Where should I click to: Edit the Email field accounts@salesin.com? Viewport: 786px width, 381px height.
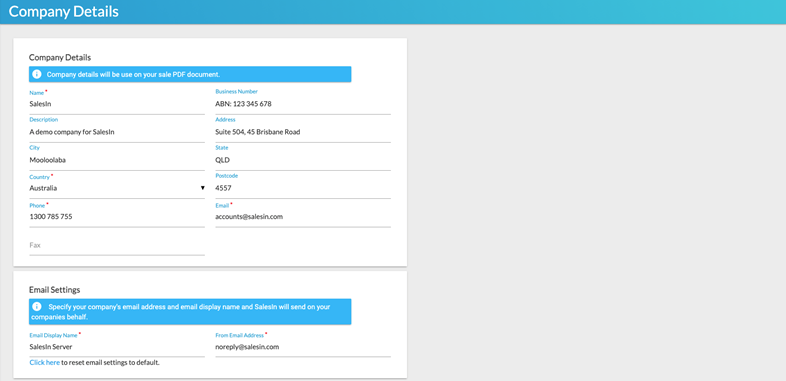[x=303, y=217]
